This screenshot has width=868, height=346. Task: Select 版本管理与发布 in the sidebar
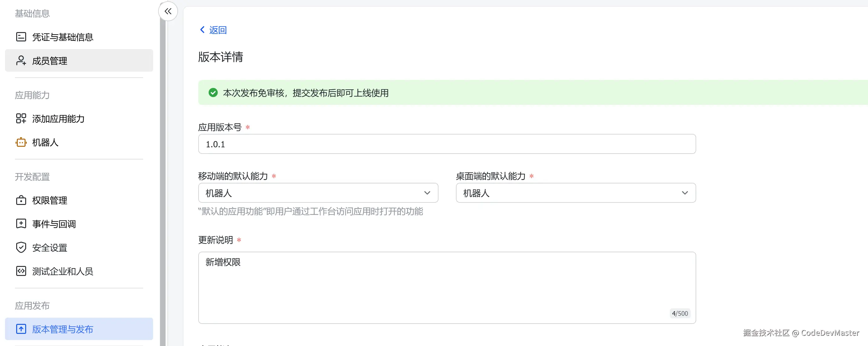63,329
